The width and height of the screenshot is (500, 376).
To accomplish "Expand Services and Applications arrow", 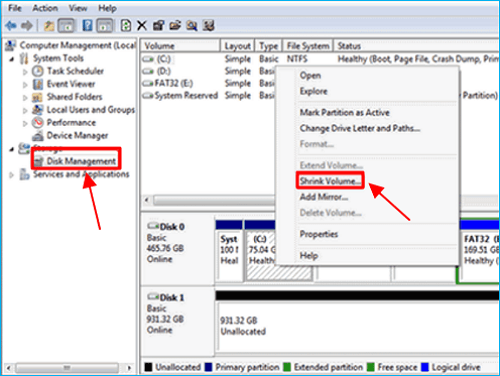I will tap(12, 175).
